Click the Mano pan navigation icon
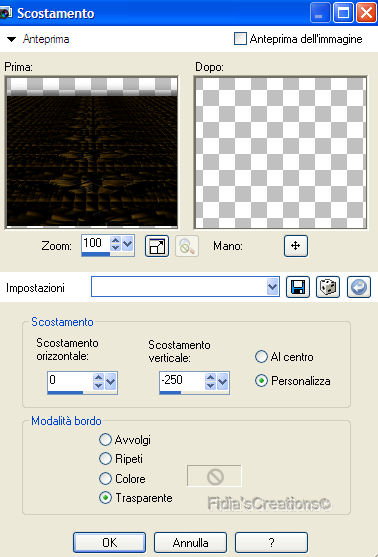The width and height of the screenshot is (378, 557). click(296, 245)
